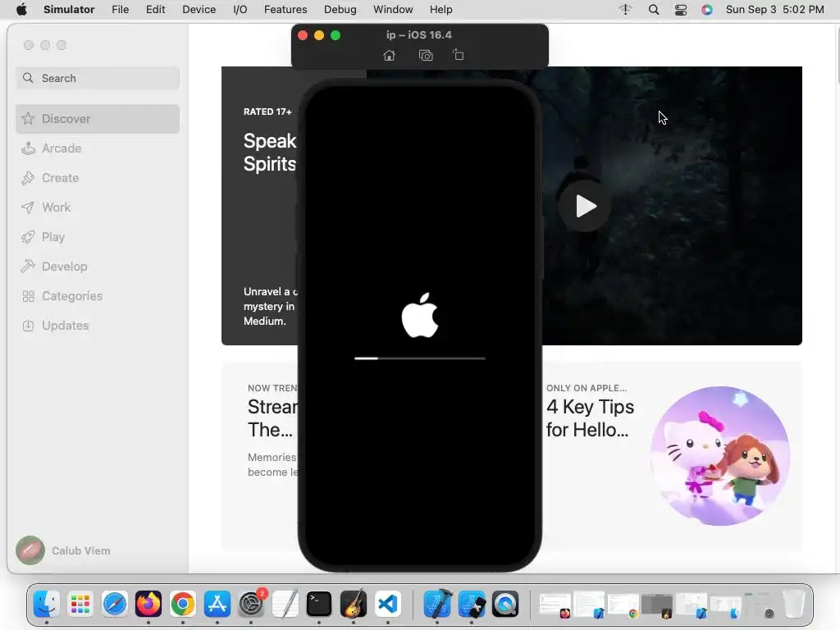Click the Simulator Home button icon
Screen dimensions: 840x630
click(x=390, y=55)
